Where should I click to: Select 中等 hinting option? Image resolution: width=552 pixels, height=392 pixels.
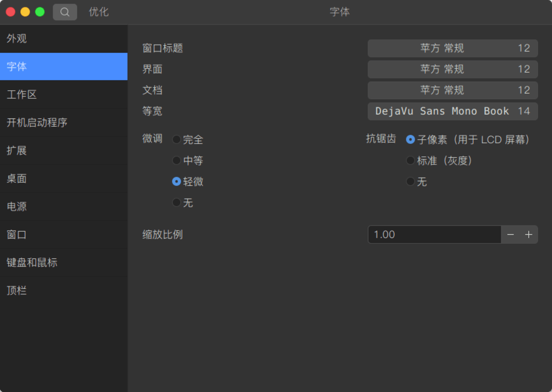188,161
